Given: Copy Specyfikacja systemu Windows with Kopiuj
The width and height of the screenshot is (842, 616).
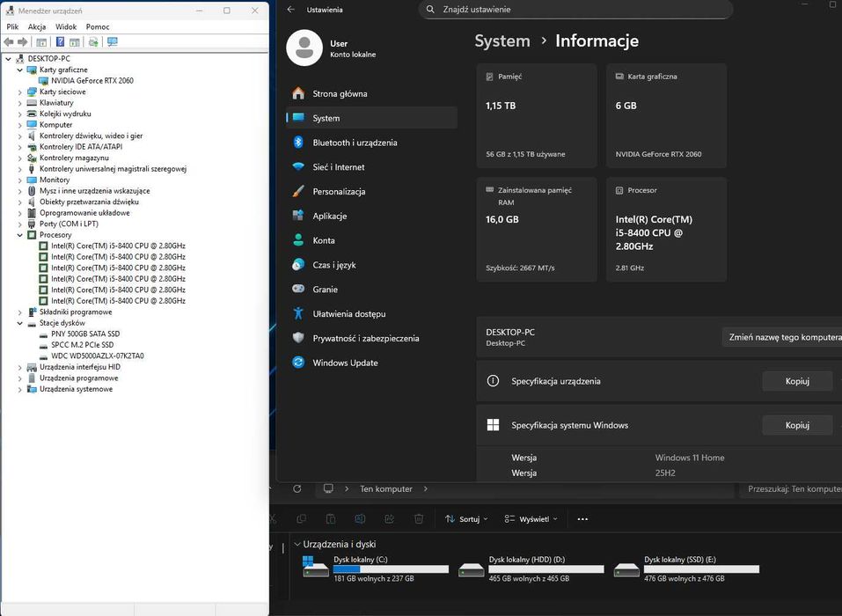Looking at the screenshot, I should tap(797, 425).
